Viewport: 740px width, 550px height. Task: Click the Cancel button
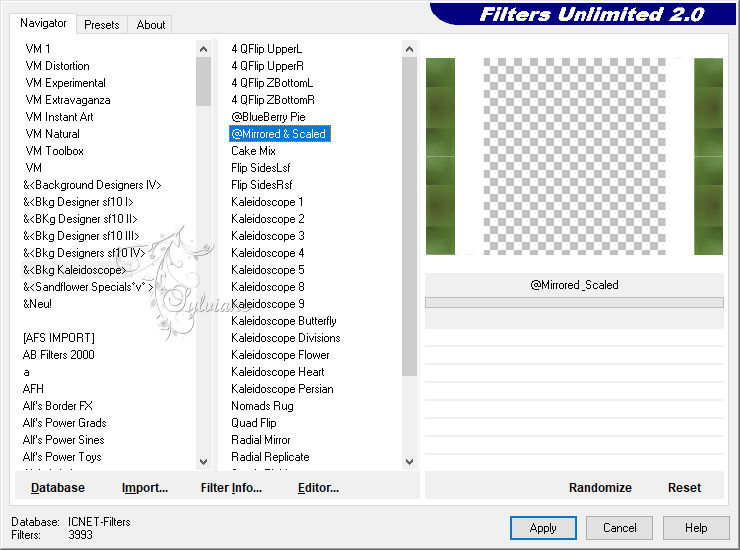[619, 527]
